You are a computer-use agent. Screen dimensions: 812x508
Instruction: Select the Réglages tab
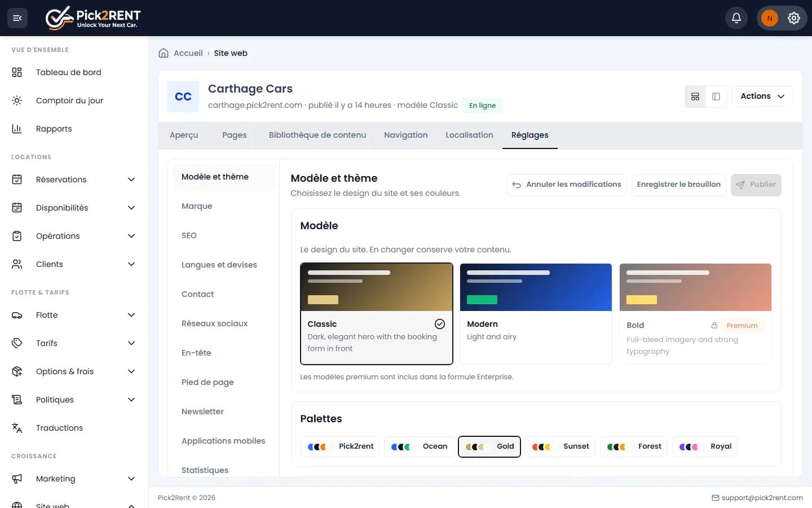tap(530, 135)
